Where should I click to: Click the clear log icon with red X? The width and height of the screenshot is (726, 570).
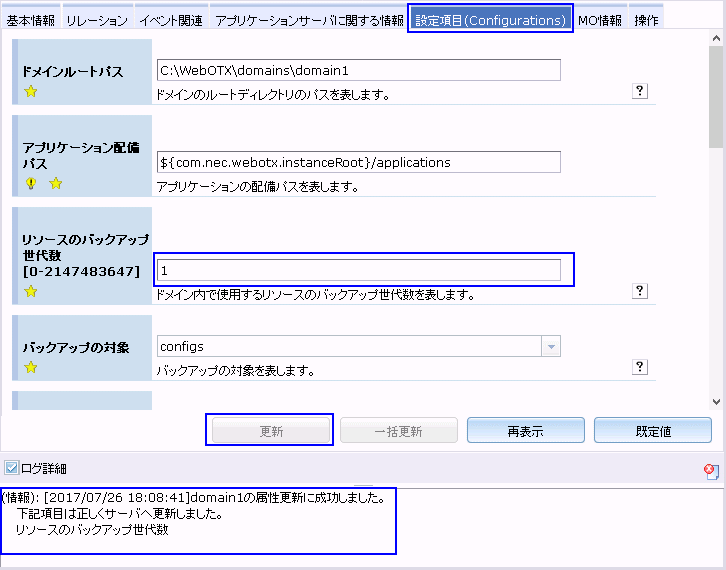tap(710, 470)
